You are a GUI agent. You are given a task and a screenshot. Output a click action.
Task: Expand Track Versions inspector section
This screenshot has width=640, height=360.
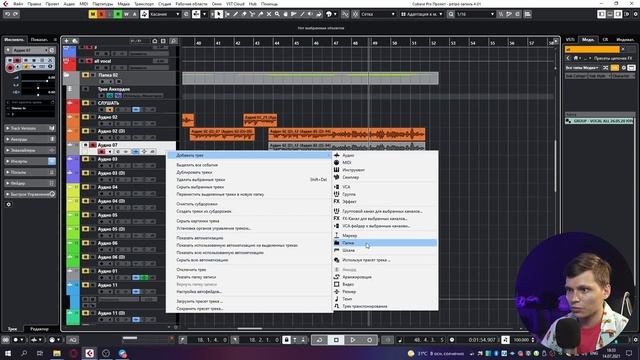tap(30, 128)
